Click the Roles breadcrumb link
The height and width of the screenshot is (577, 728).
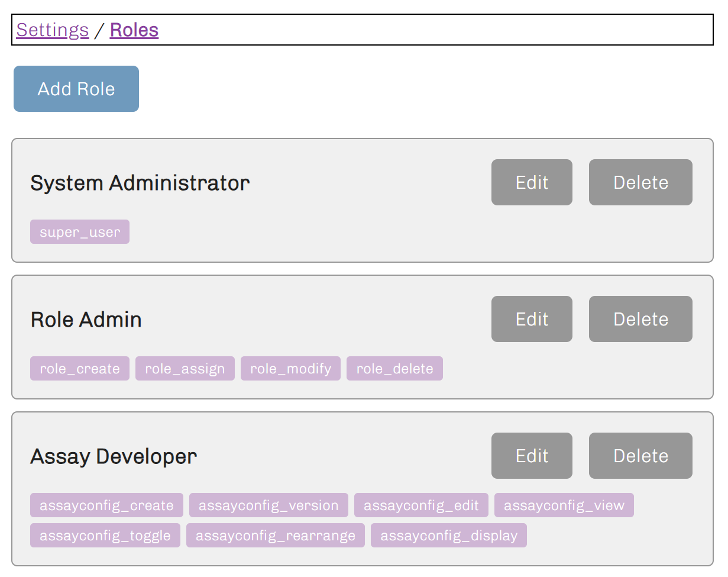(134, 30)
